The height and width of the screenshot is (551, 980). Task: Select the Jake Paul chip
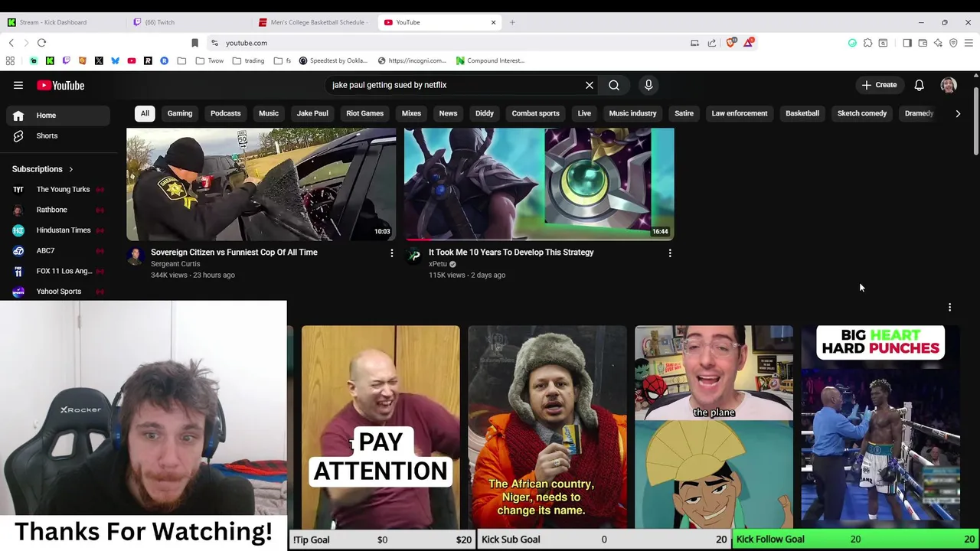[x=312, y=113]
